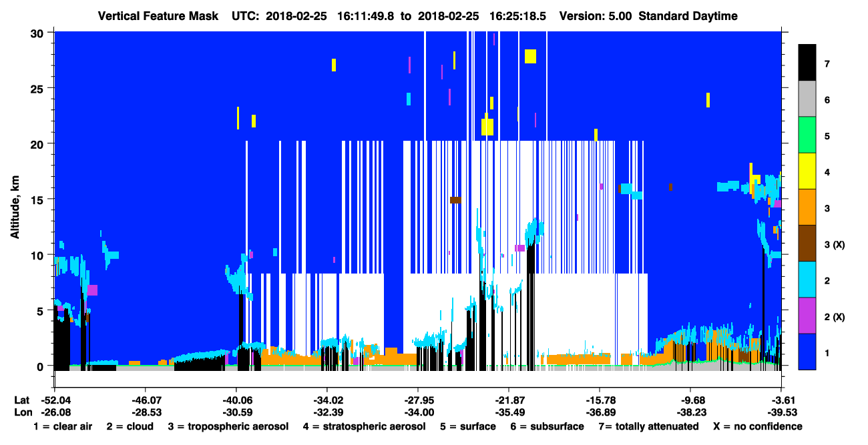Click the Lat row label

(21, 400)
